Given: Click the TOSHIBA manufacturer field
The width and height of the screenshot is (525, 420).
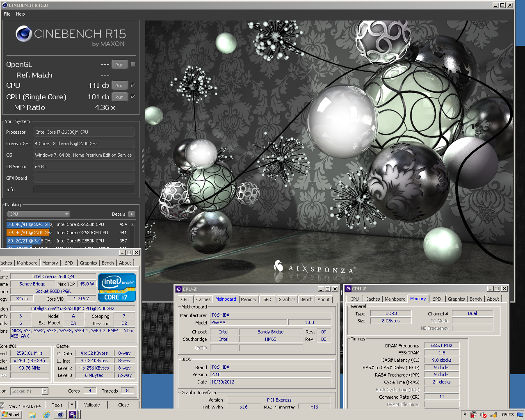Looking at the screenshot, I should click(x=270, y=315).
